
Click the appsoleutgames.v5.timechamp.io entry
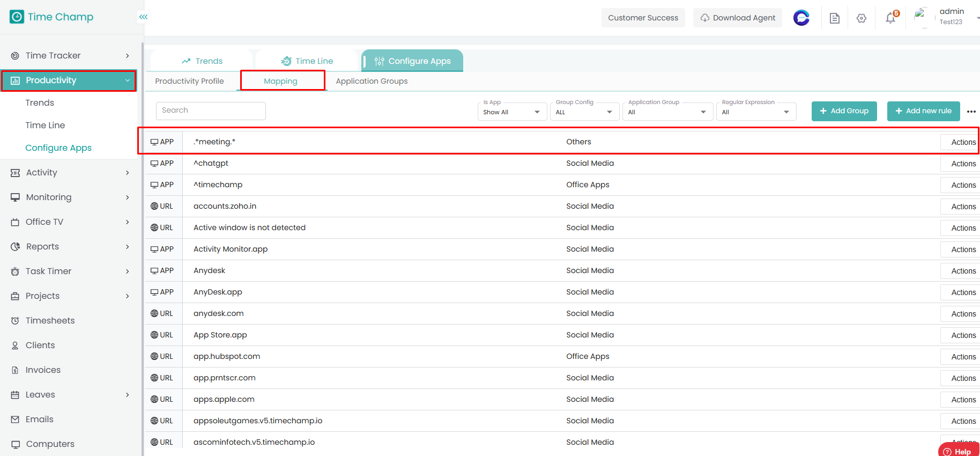(258, 421)
